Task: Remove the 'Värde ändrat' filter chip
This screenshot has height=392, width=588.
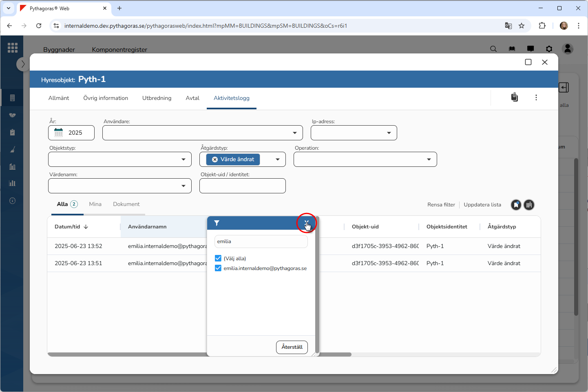Action: coord(215,159)
